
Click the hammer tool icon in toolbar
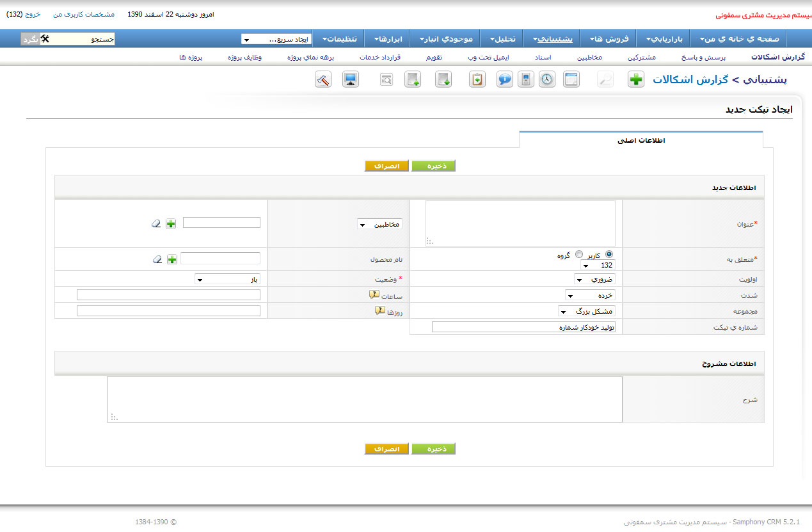pos(323,80)
